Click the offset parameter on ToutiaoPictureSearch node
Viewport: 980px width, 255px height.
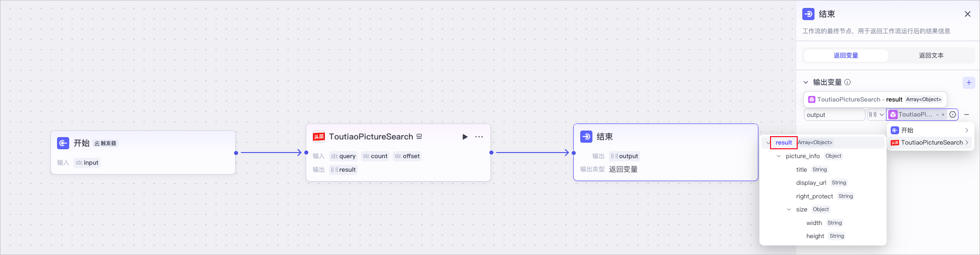pos(407,156)
